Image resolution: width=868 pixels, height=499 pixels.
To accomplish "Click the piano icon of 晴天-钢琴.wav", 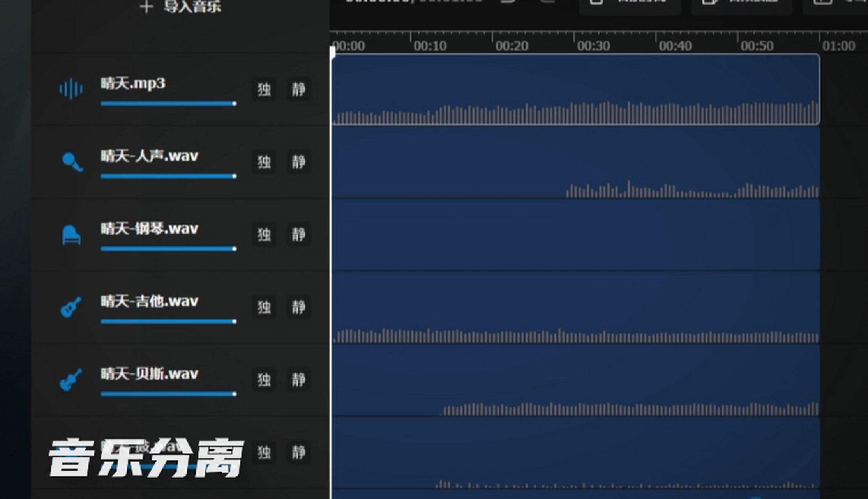I will pyautogui.click(x=71, y=235).
